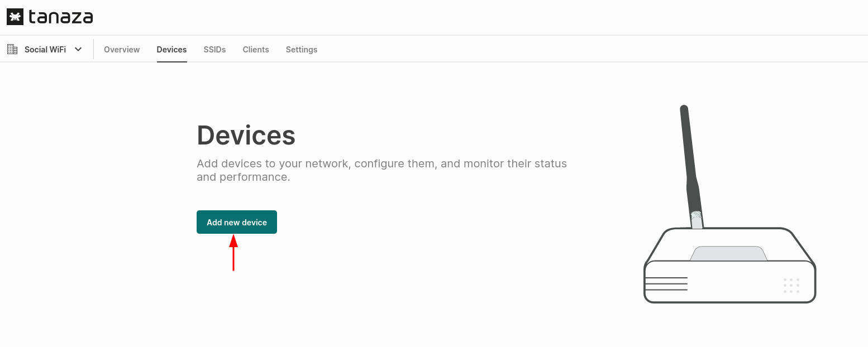The width and height of the screenshot is (868, 347).
Task: Click the gray panel atop the router
Action: [x=728, y=254]
